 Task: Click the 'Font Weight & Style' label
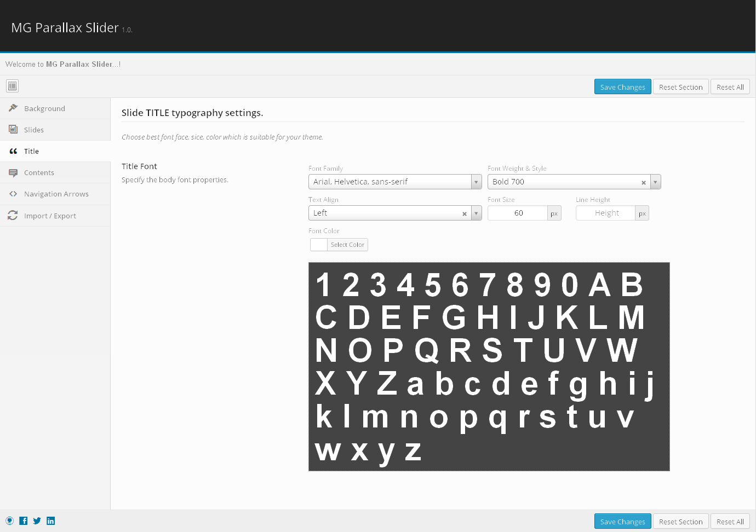(517, 169)
